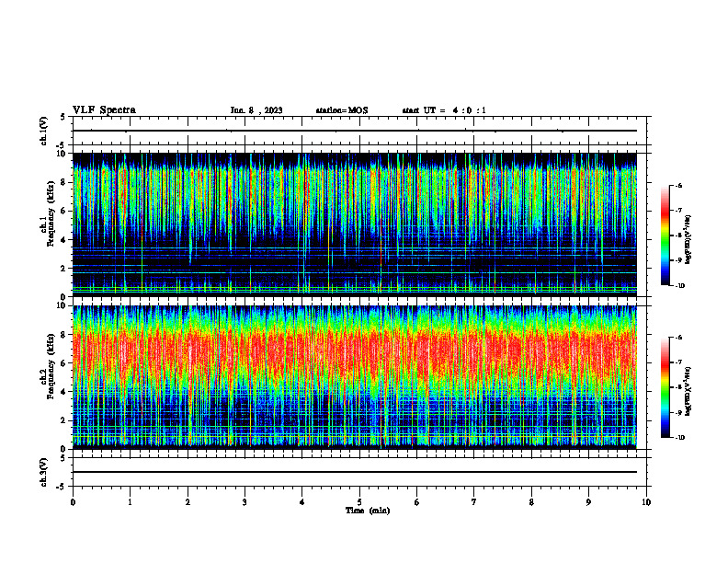Click time axis tick label "2"
Screen dimensions: 728x563
pyautogui.click(x=188, y=502)
